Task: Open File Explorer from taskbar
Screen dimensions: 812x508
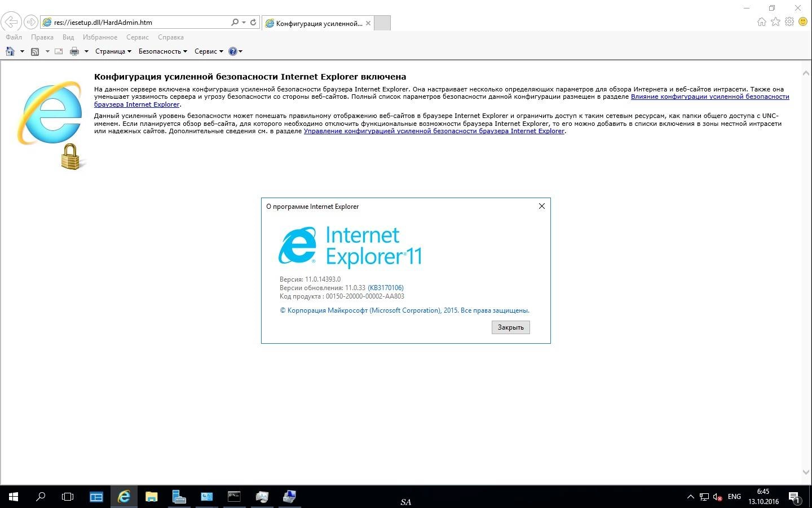Action: tap(151, 497)
